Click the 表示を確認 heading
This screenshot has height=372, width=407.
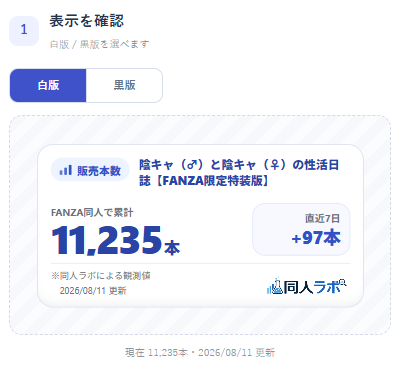[87, 21]
